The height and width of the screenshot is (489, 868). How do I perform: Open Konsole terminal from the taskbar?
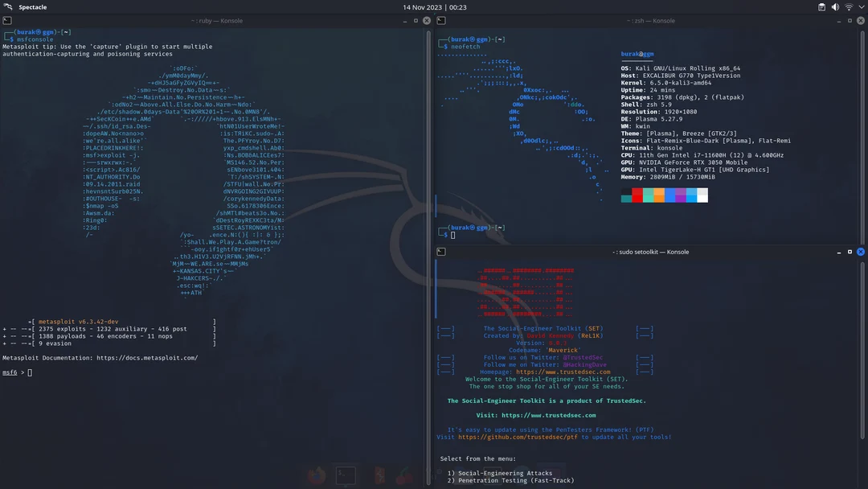(x=346, y=475)
